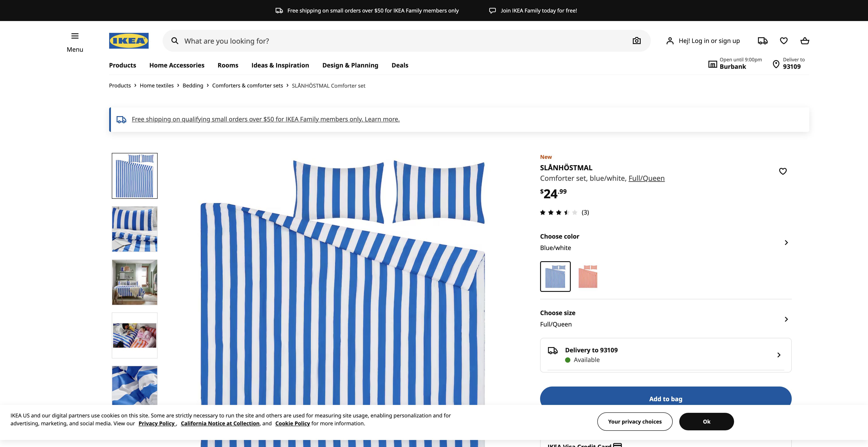The image size is (868, 447).
Task: Click Ok on the cookie banner
Action: coord(706,421)
